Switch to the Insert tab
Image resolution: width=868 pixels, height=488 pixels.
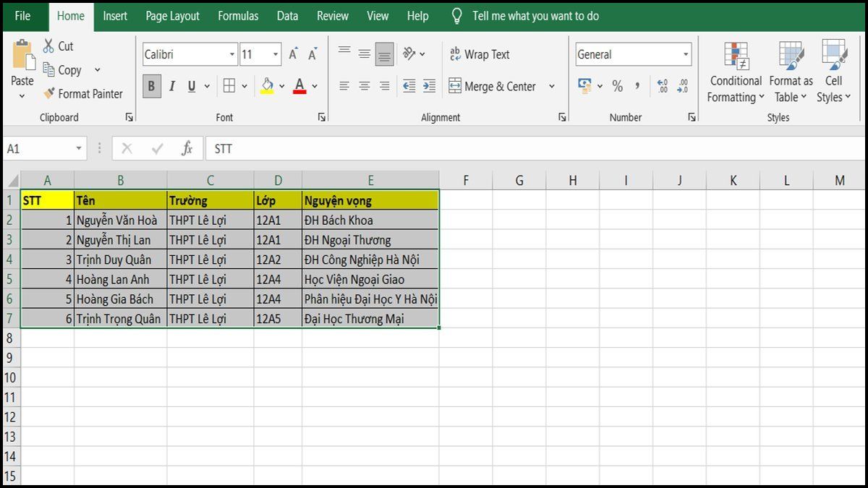click(115, 16)
